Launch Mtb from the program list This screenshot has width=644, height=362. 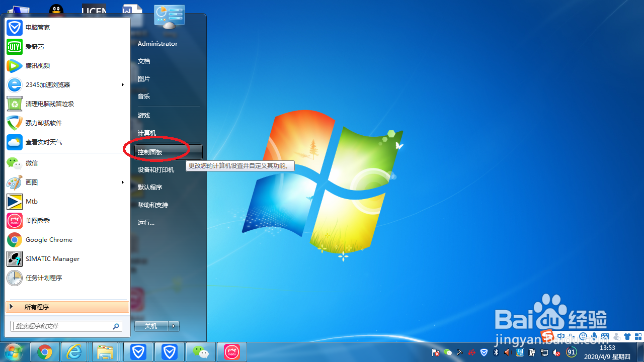pyautogui.click(x=67, y=201)
